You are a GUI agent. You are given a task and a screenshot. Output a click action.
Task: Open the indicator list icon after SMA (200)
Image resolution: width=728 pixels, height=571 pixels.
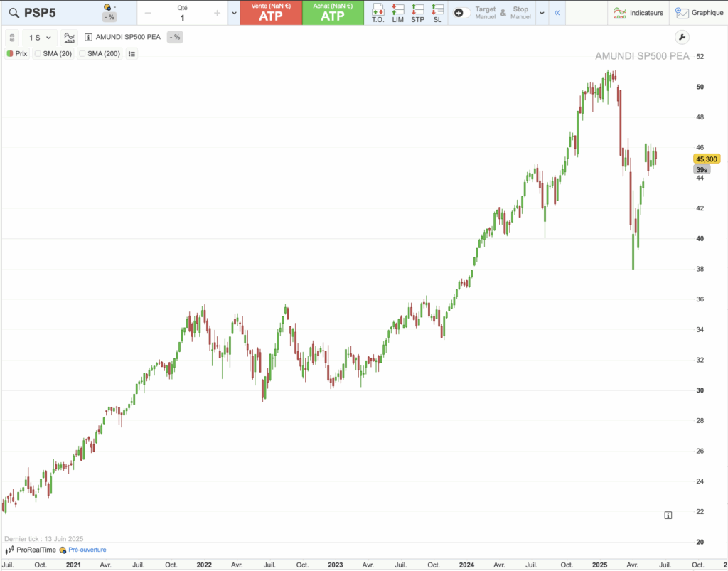click(132, 54)
